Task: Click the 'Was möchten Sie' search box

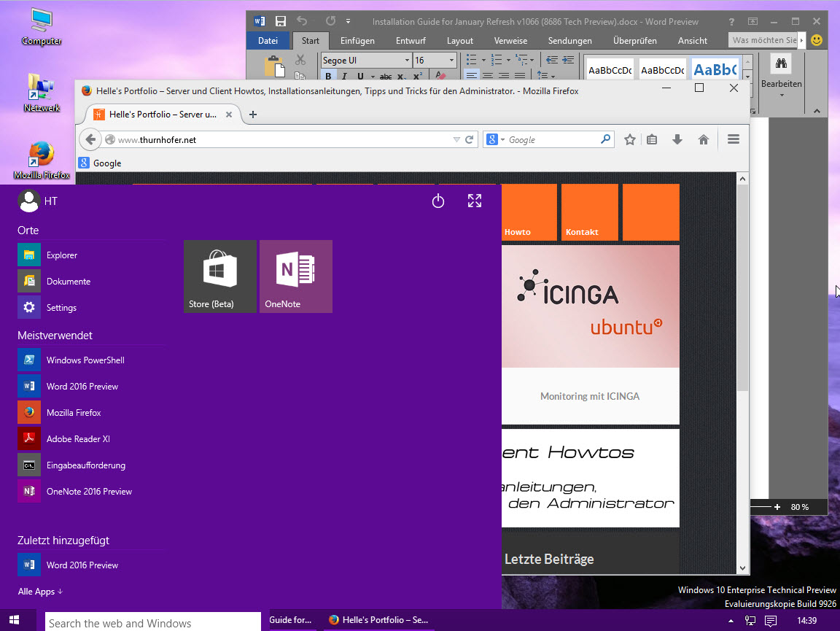Action: tap(764, 40)
